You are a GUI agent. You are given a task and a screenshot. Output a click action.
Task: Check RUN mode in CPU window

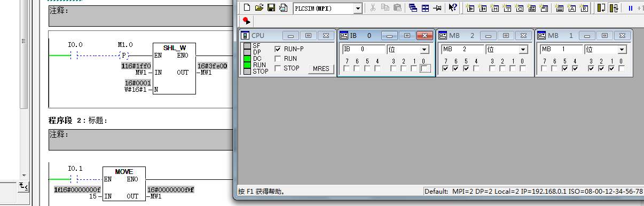click(278, 59)
